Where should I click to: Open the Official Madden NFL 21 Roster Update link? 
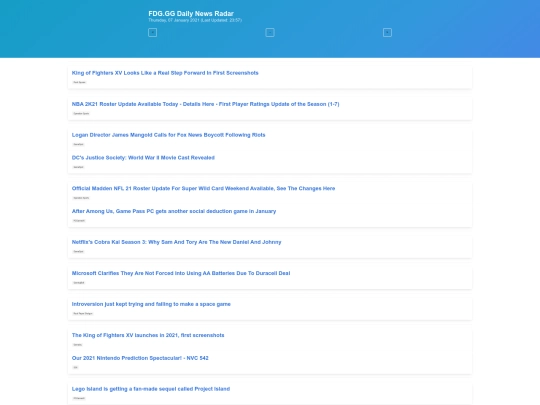click(204, 188)
